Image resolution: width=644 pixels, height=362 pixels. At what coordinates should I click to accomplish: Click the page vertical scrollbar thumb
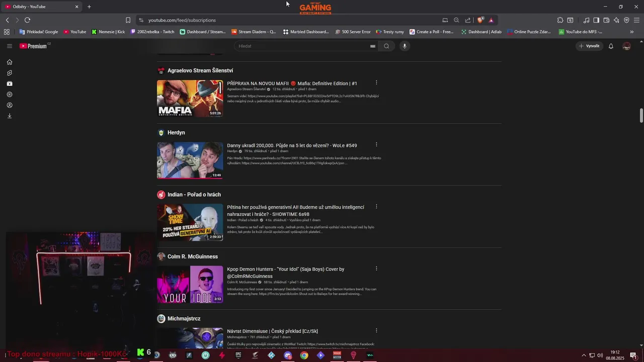tap(641, 115)
